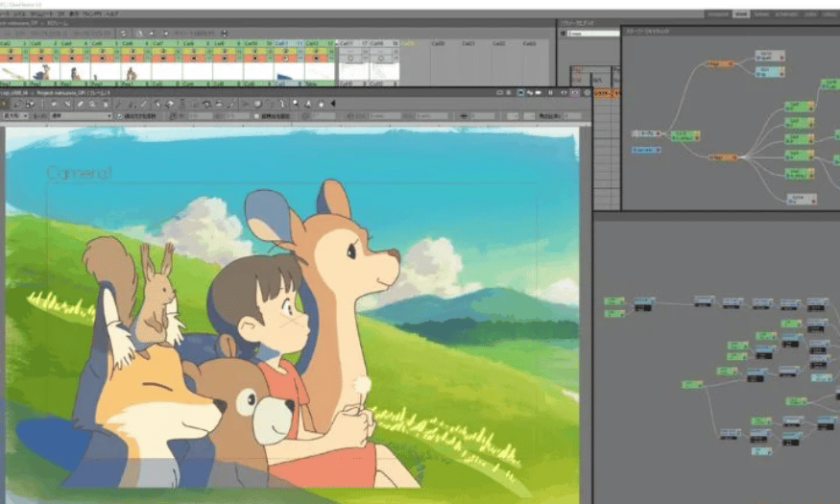Select the lower orange pegbar node in stage schematic
840x504 pixels.
tap(723, 157)
